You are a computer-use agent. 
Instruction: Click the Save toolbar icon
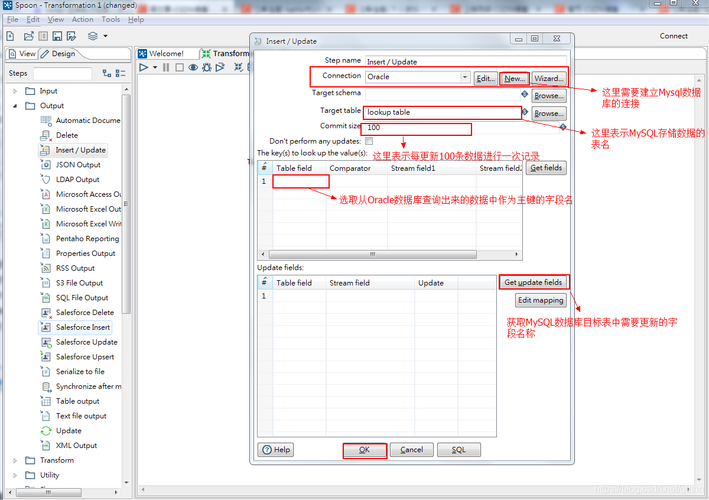57,36
